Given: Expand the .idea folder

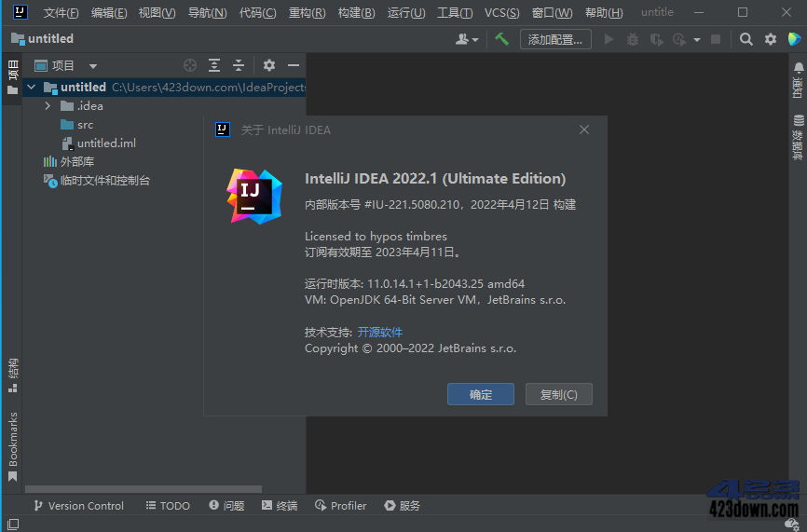Looking at the screenshot, I should (48, 106).
